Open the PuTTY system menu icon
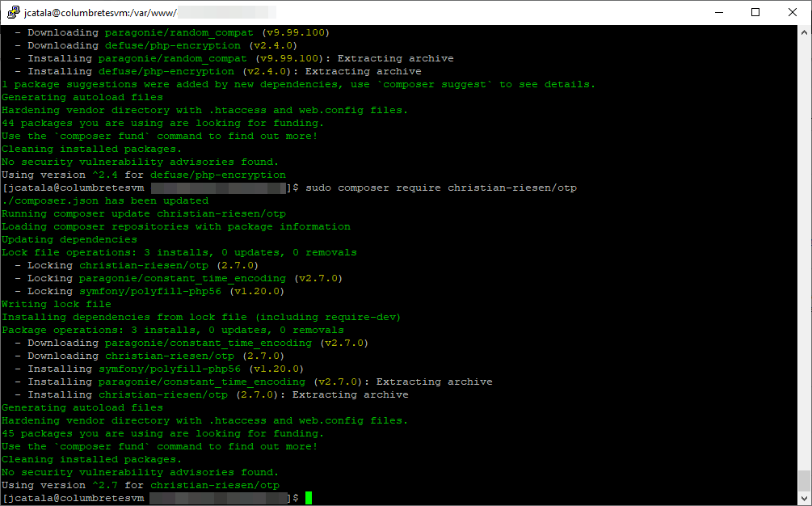Viewport: 812px width, 506px height. 13,12
